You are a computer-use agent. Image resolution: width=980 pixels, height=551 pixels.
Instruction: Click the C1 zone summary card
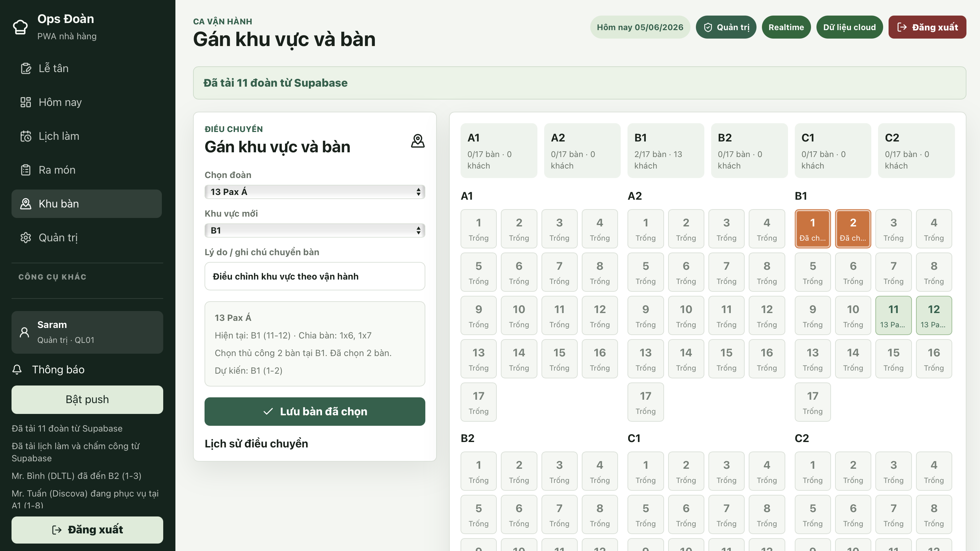[832, 151]
